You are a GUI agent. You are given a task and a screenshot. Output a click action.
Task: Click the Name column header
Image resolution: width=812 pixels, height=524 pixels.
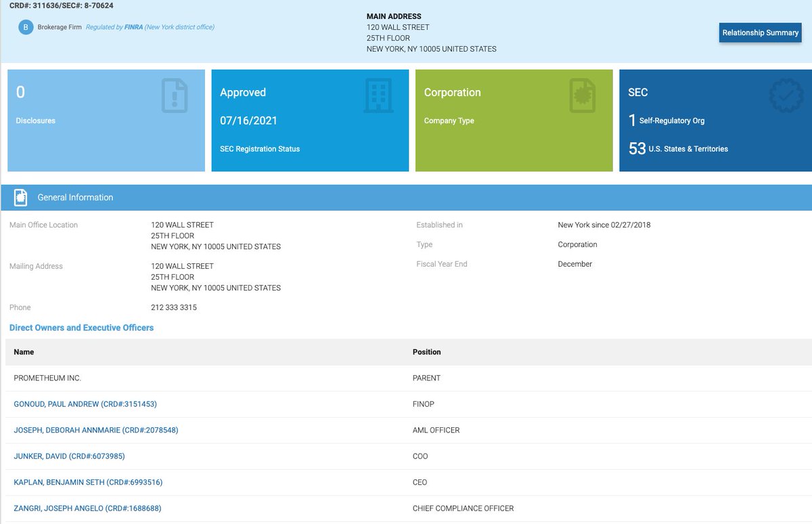click(x=24, y=352)
